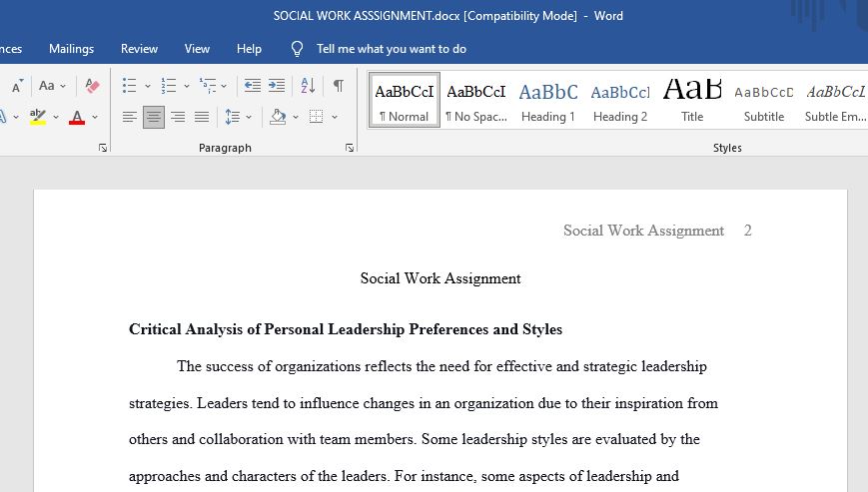Open the Change Case dropdown arrow
Screen dimensions: 868x492
pos(63,86)
